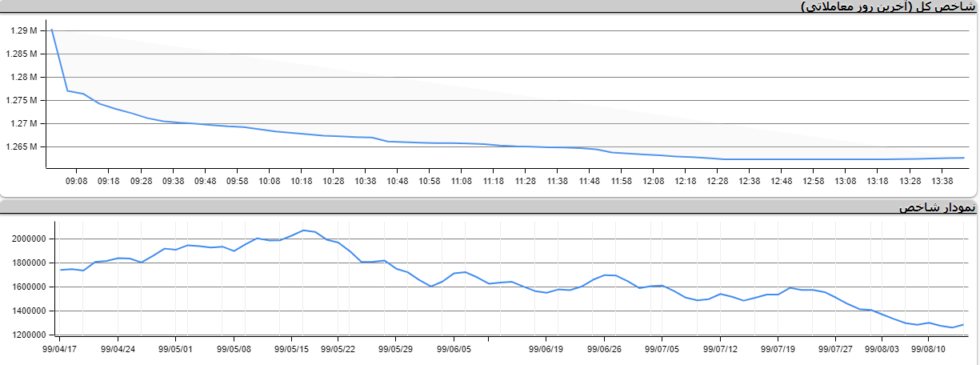Click the 99/06/26 date axis label
Screen dimensions: 980x365
604,349
